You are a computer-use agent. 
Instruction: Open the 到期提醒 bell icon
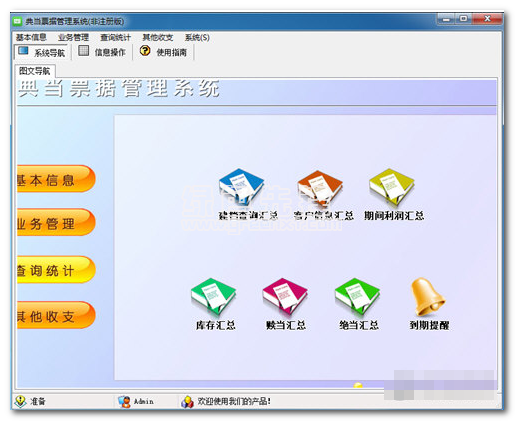(x=428, y=297)
